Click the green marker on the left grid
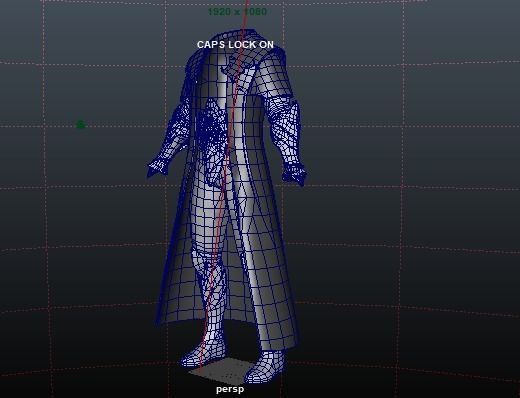The image size is (520, 398). click(81, 125)
